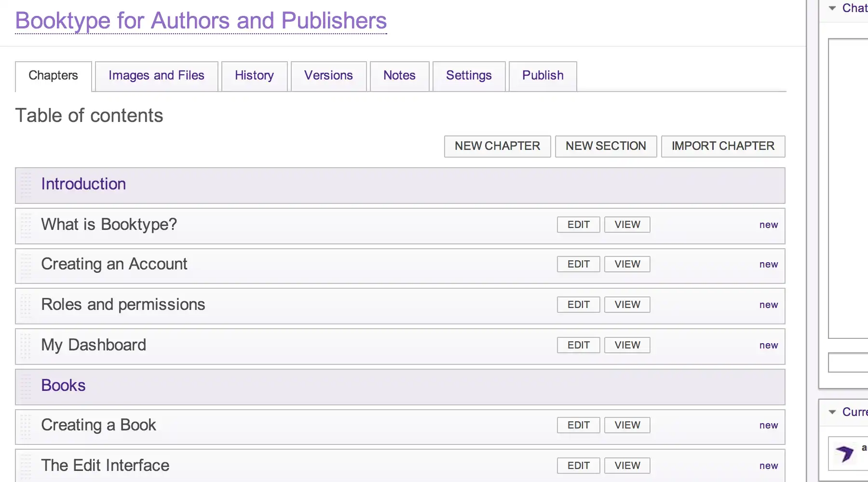Click the chat message input field
The image size is (868, 482).
[x=849, y=362]
